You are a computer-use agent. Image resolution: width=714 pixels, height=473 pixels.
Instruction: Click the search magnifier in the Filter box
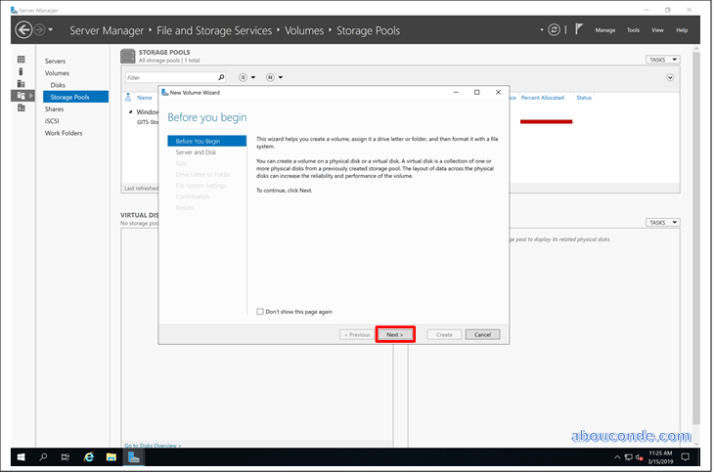[x=221, y=77]
